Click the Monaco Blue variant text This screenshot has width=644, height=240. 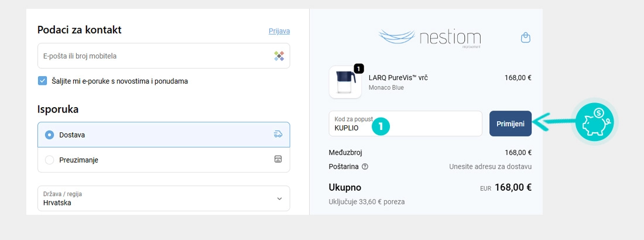click(x=386, y=88)
